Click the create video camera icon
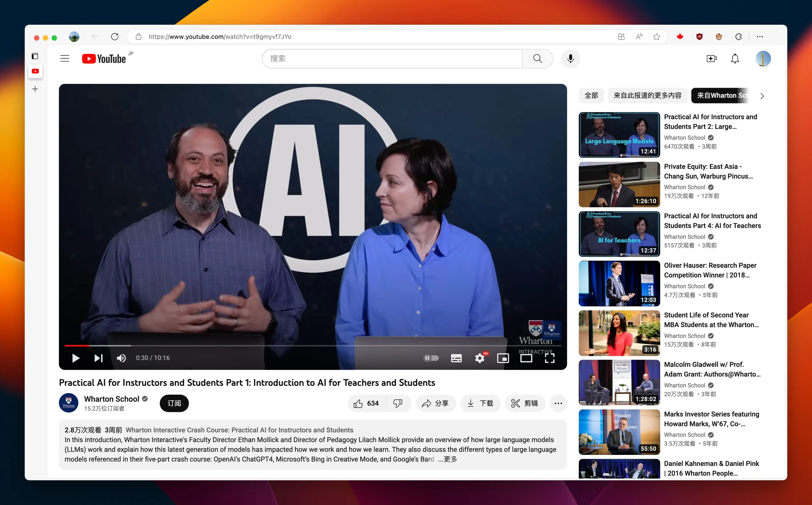Viewport: 812px width, 505px height. pyautogui.click(x=711, y=59)
